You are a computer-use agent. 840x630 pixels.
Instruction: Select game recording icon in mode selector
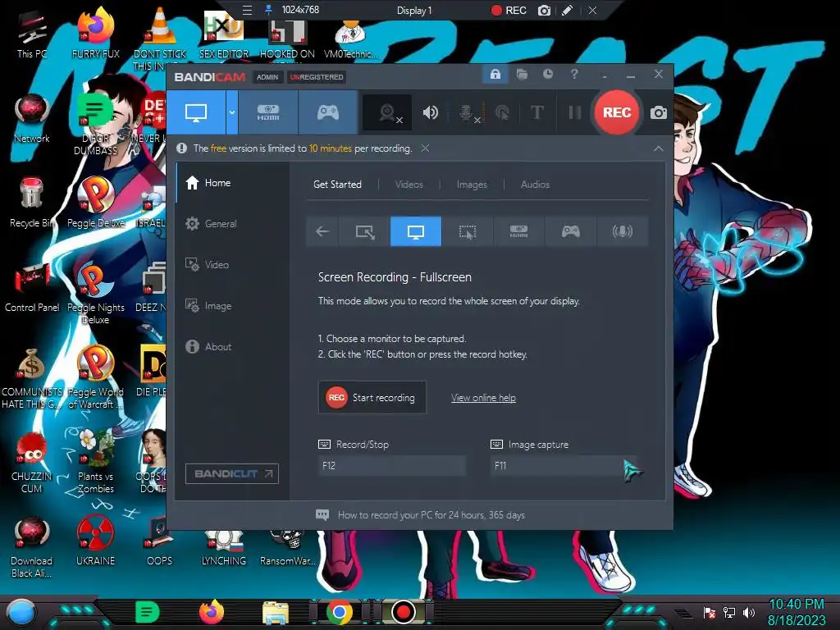(x=571, y=231)
